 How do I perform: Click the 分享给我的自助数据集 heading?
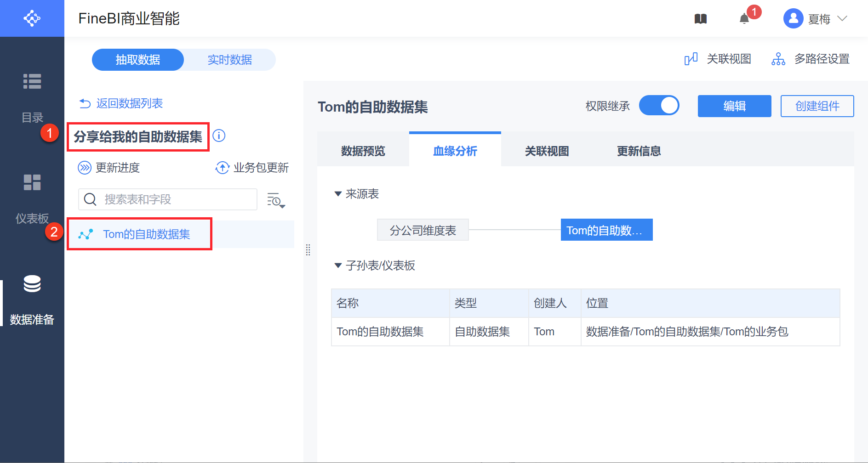coord(138,136)
